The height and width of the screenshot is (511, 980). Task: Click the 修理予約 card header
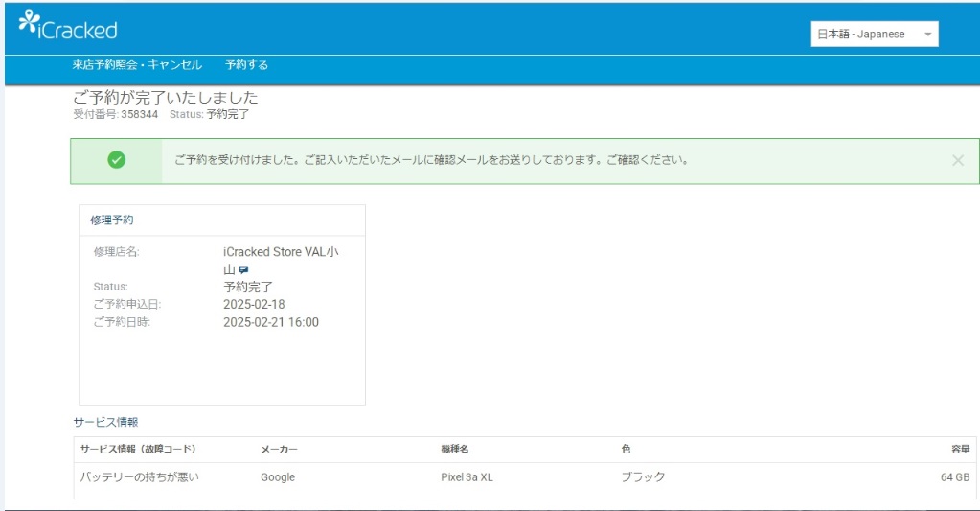[222, 221]
